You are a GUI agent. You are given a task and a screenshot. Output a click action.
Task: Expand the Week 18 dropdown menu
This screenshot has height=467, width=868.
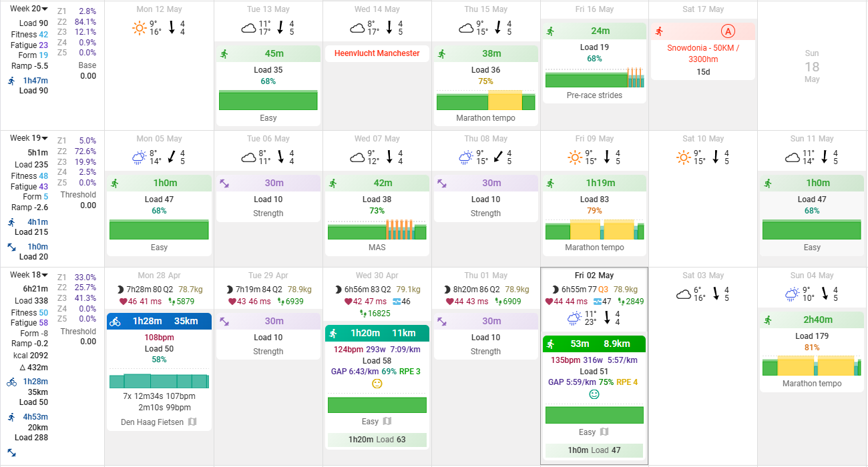click(x=45, y=275)
